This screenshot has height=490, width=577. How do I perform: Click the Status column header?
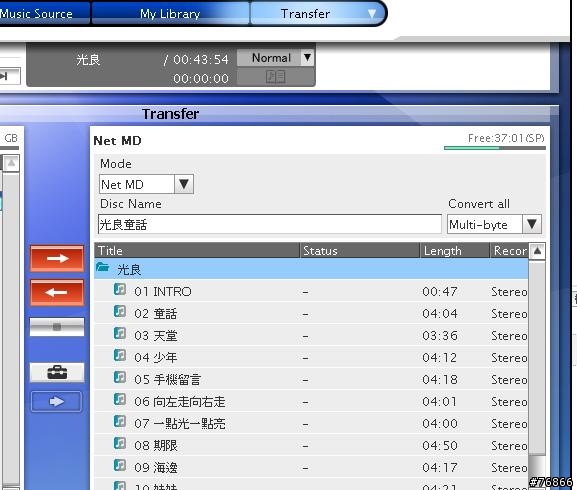(x=360, y=251)
